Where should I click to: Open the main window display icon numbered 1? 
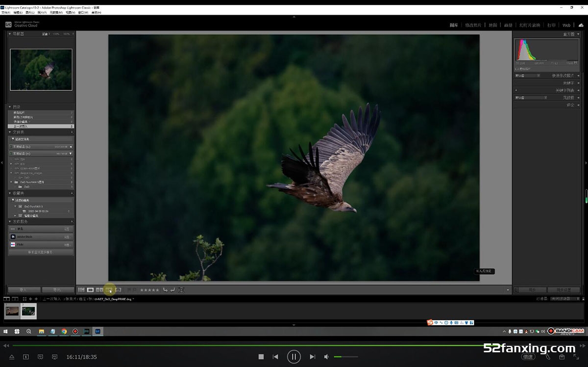click(x=6, y=299)
